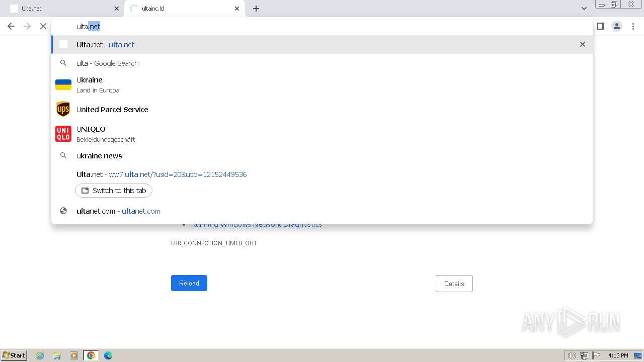Click the UPS logo icon
Screen dimensions: 644x362
point(63,109)
